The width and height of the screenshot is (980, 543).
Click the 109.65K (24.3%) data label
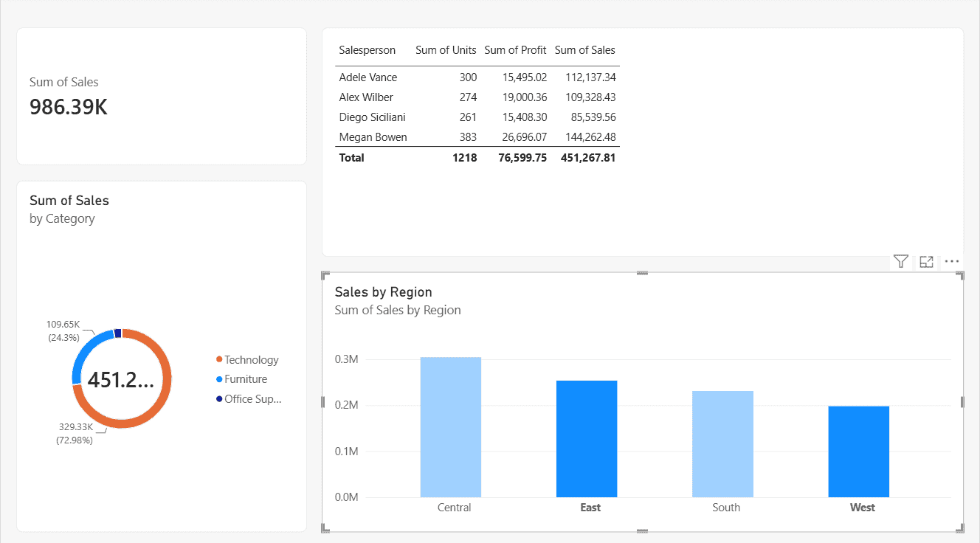coord(65,331)
